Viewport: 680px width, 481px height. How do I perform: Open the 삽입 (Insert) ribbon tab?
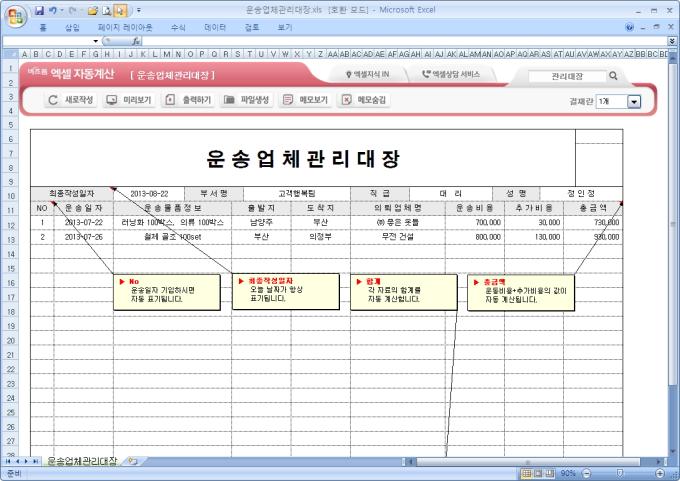(72, 28)
